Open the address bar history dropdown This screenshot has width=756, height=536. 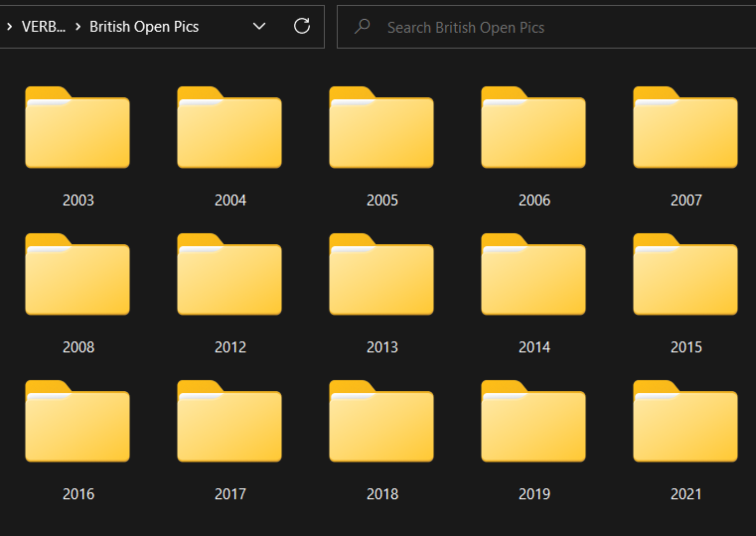pos(259,26)
